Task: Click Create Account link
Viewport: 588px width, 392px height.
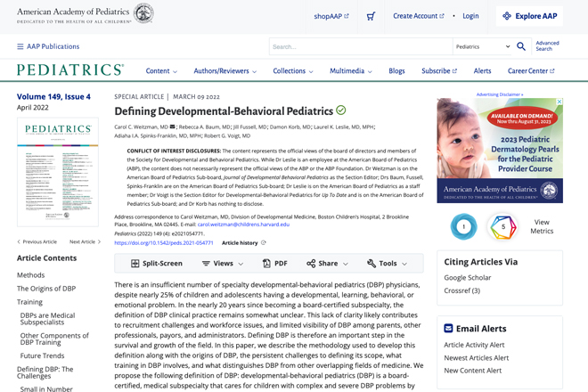Action: (419, 16)
